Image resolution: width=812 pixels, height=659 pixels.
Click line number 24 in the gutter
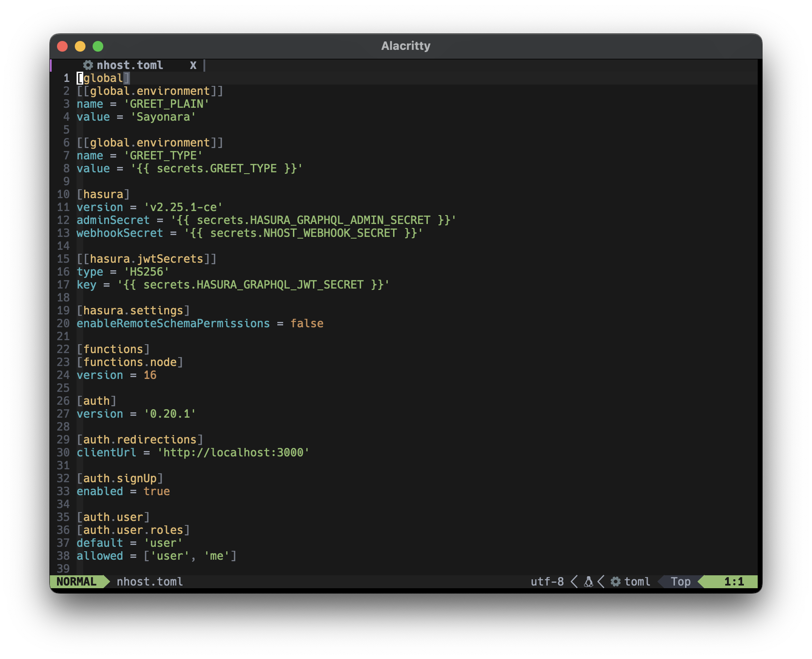63,375
